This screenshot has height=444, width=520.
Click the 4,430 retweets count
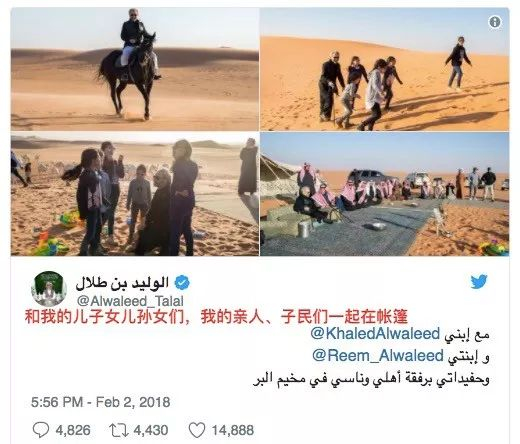tap(151, 430)
